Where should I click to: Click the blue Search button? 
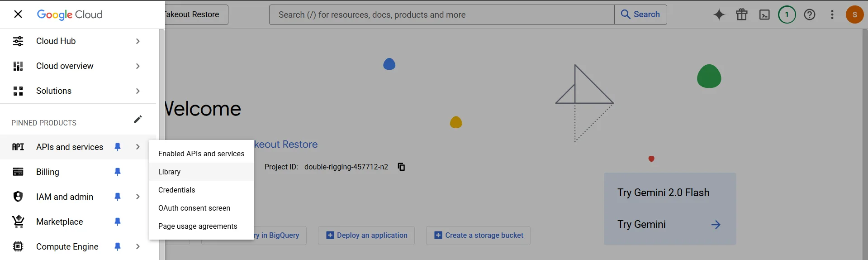pyautogui.click(x=640, y=14)
